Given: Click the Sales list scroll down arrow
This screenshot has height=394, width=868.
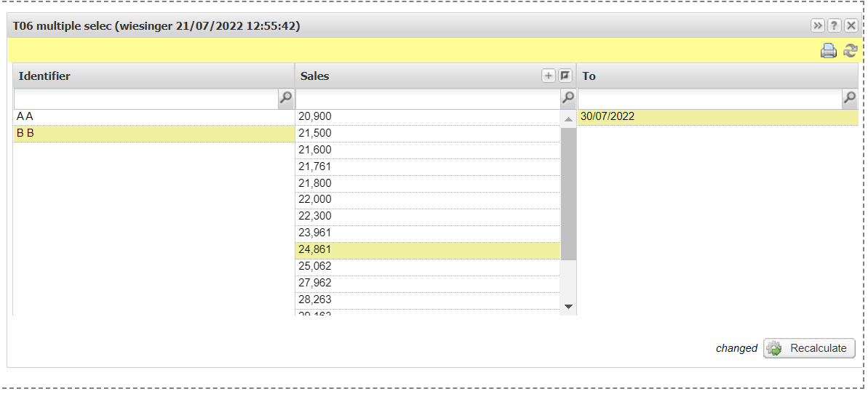Looking at the screenshot, I should pyautogui.click(x=568, y=306).
